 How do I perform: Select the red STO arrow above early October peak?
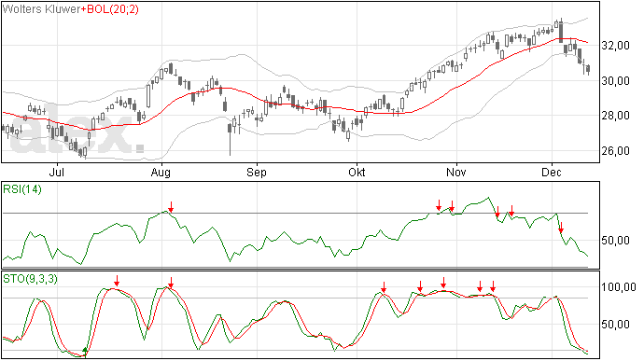(384, 287)
